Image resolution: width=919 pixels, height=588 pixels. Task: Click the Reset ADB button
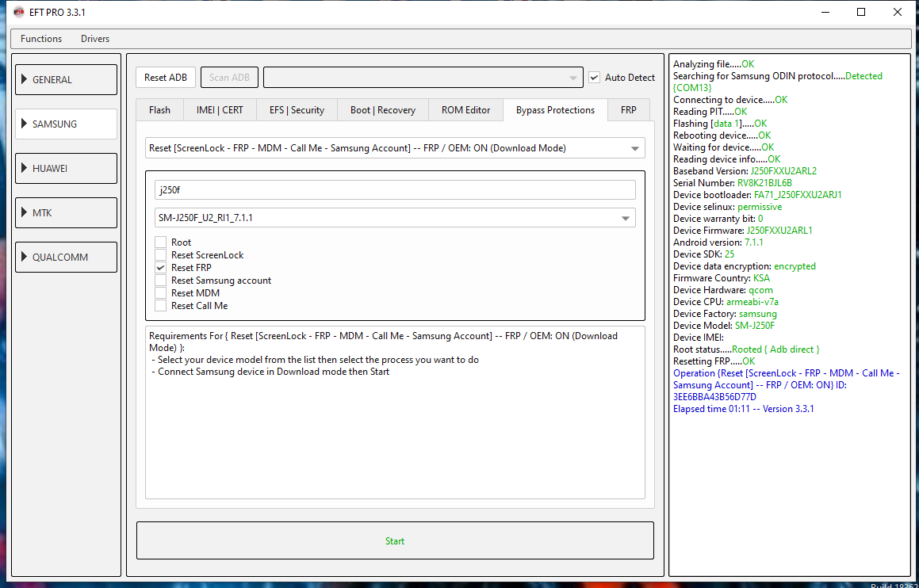click(166, 78)
